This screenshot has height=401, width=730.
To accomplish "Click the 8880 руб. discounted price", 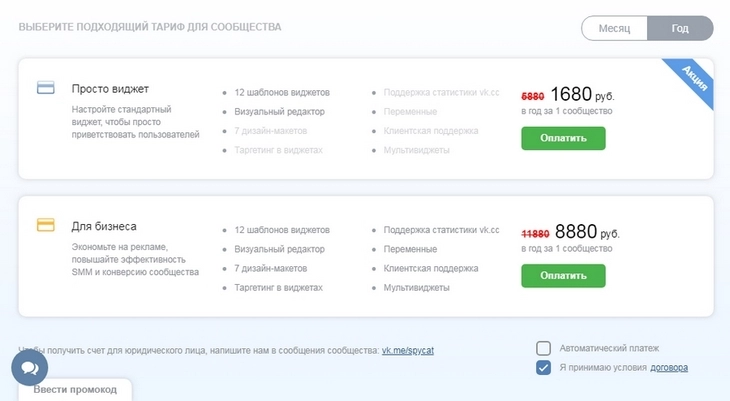I will tap(587, 231).
